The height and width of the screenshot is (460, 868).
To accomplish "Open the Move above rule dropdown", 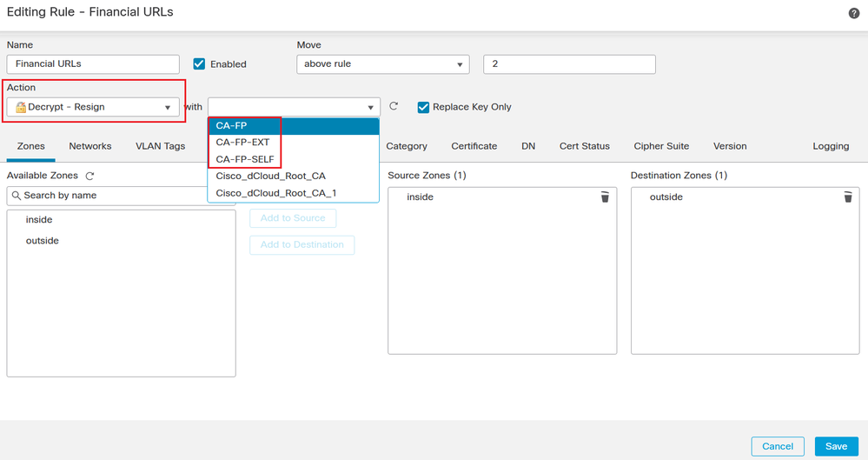I will pos(383,64).
